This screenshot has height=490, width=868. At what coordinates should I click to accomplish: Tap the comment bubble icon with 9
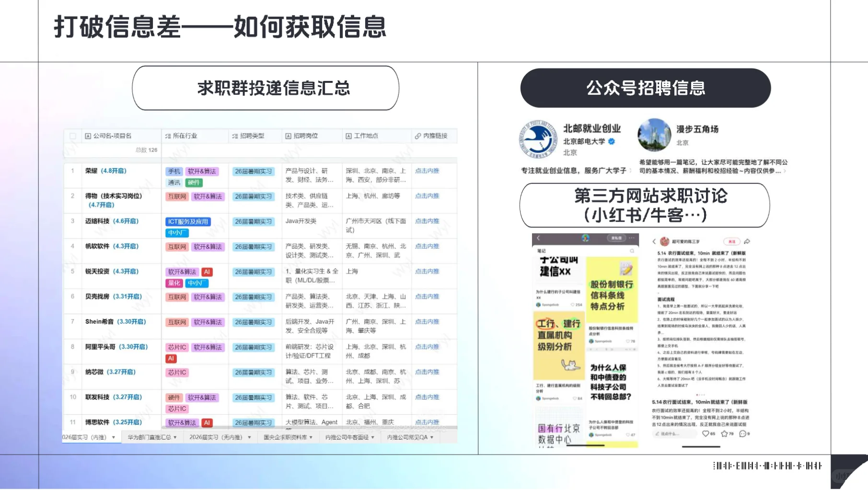coord(742,433)
